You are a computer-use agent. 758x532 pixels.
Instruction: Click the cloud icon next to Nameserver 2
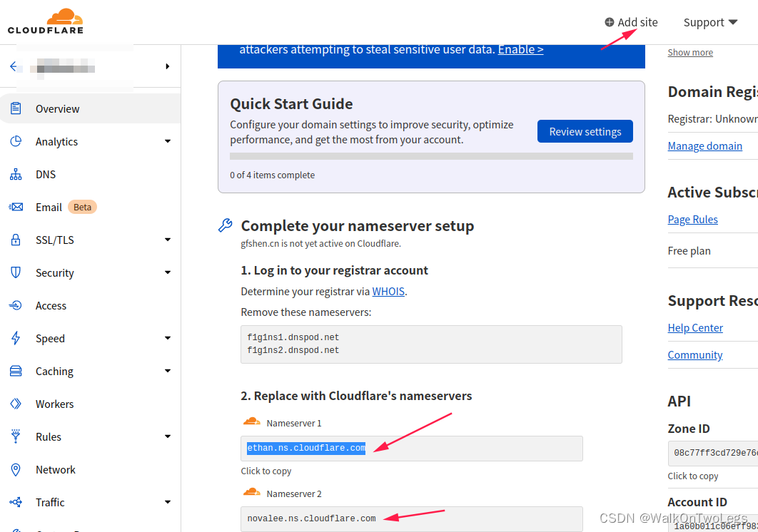click(251, 492)
